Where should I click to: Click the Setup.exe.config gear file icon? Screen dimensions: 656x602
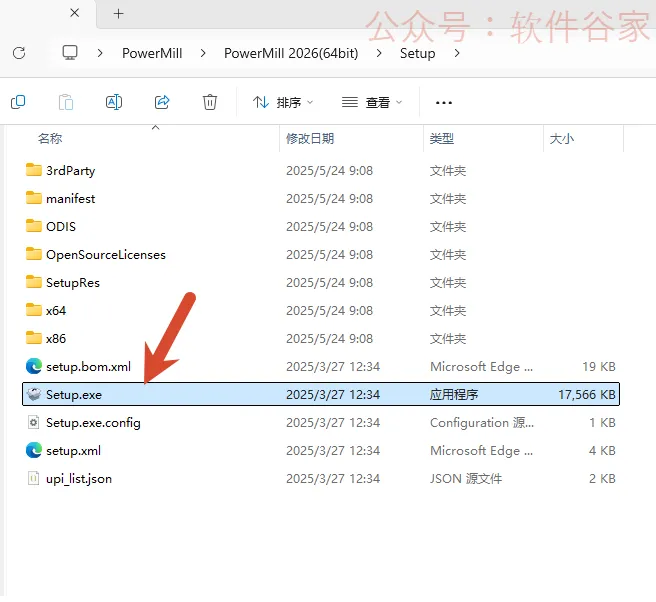[x=33, y=422]
